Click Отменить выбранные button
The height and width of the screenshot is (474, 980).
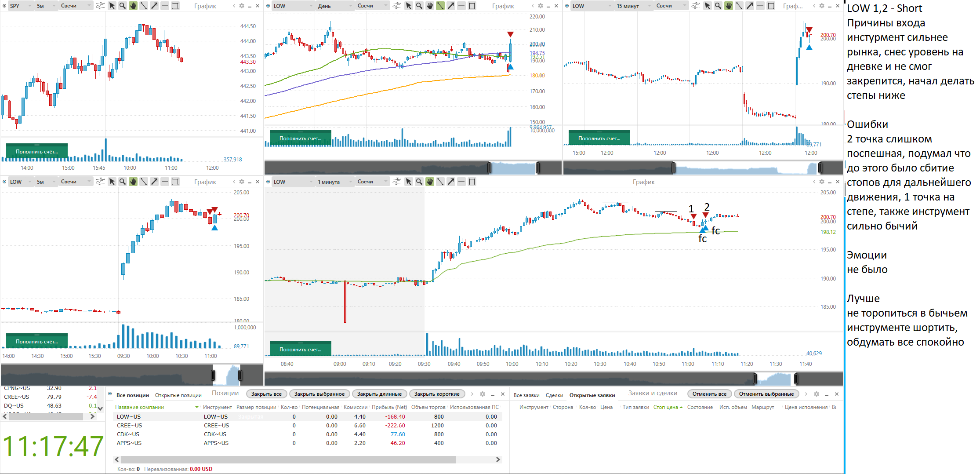pos(766,394)
